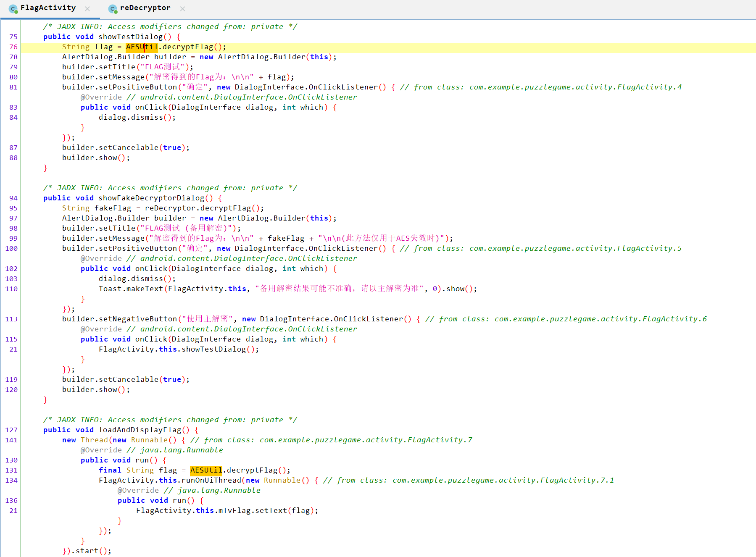Image resolution: width=756 pixels, height=557 pixels.
Task: Click the reDecryptor tab class icon
Action: 113,8
